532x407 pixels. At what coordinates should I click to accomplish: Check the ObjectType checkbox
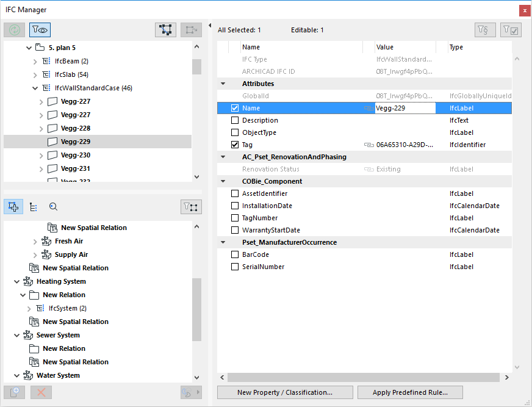[x=235, y=132]
